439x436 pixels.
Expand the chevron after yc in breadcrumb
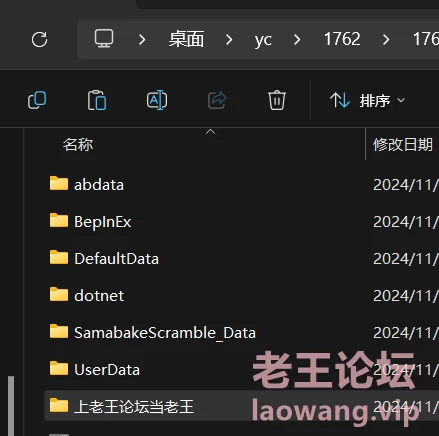(297, 40)
